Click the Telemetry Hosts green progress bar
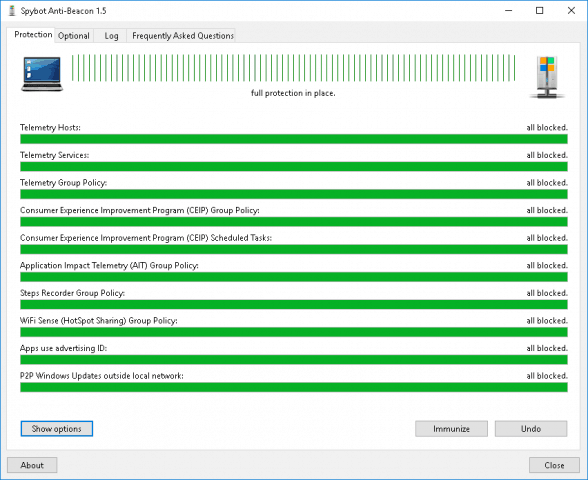 tap(294, 139)
